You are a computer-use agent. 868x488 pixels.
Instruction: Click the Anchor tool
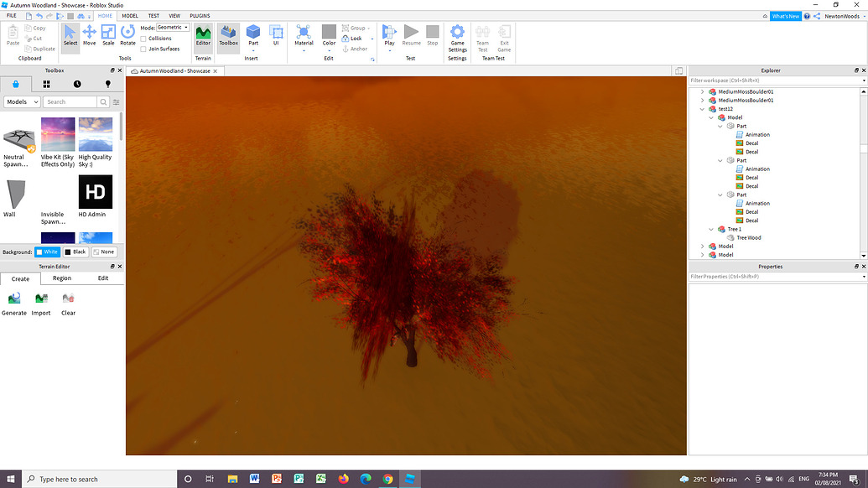coord(355,49)
